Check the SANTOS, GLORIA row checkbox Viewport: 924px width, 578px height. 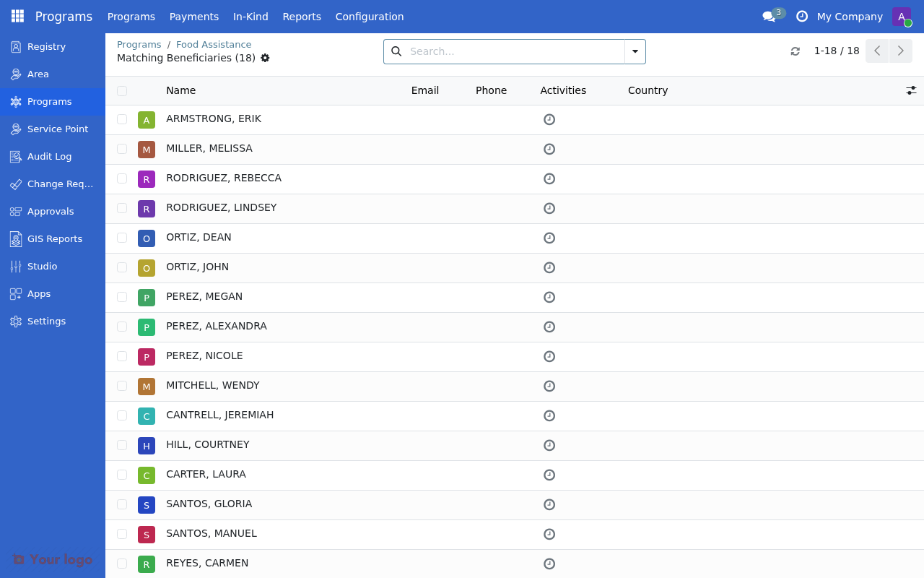coord(121,505)
